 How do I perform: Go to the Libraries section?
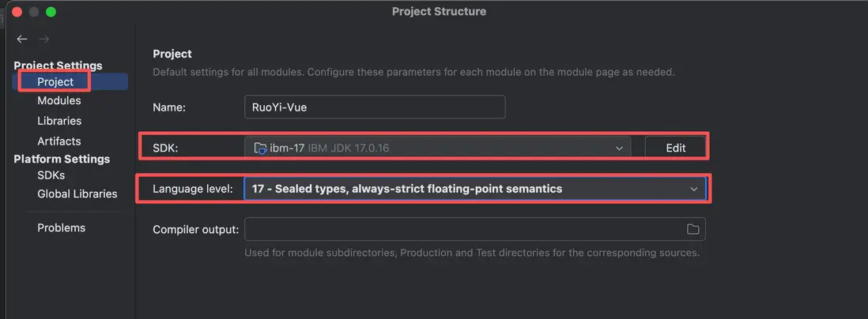59,121
